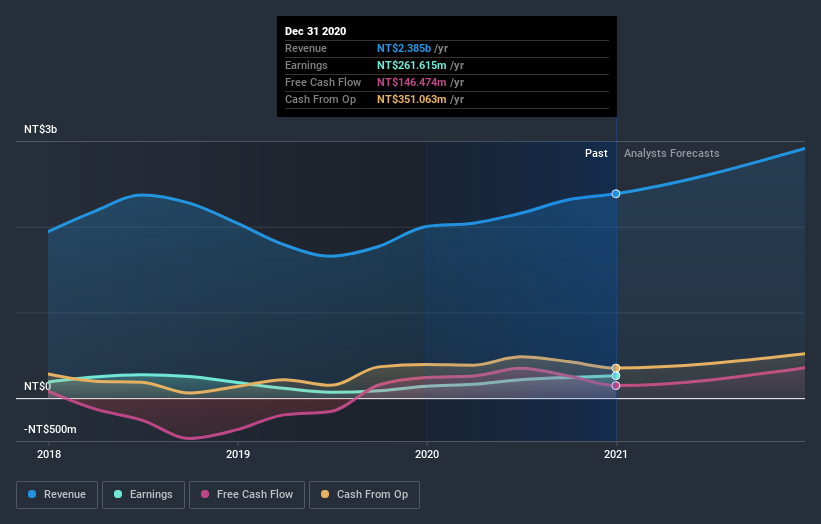This screenshot has width=821, height=524.
Task: Click the Free Cash Flow row label in the tooltip
Action: tap(323, 82)
